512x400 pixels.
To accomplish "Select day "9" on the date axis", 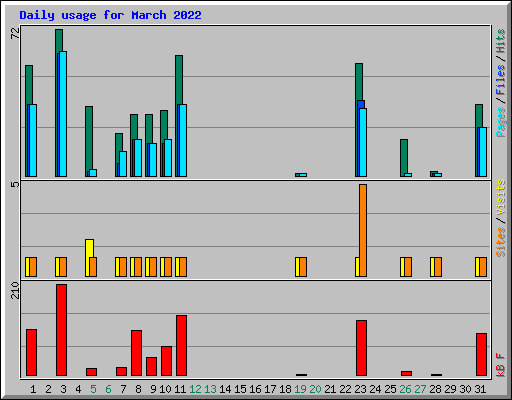I will (x=153, y=389).
